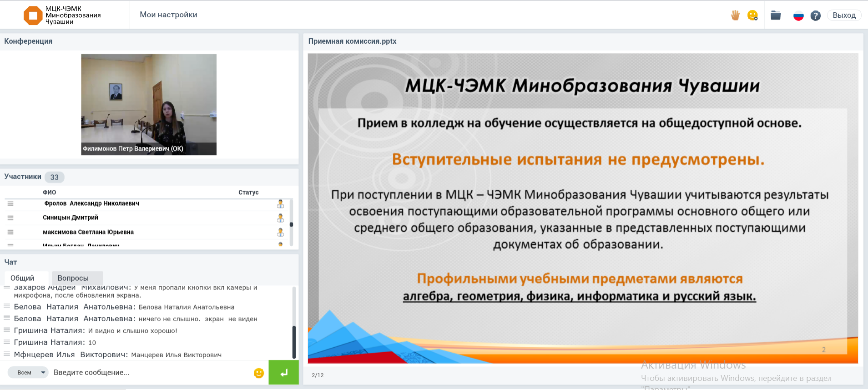Click slide counter 2/12

click(318, 375)
